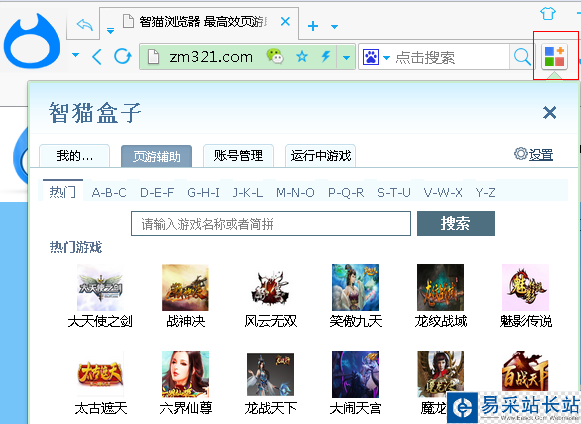Click the game name search field
This screenshot has height=424, width=581.
tap(271, 223)
